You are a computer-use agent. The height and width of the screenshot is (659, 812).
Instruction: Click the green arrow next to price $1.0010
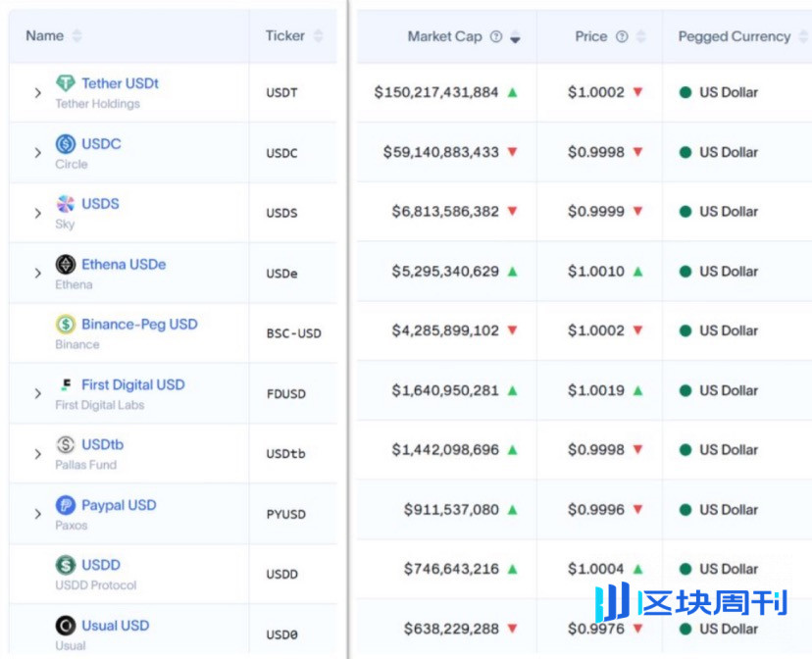[638, 272]
